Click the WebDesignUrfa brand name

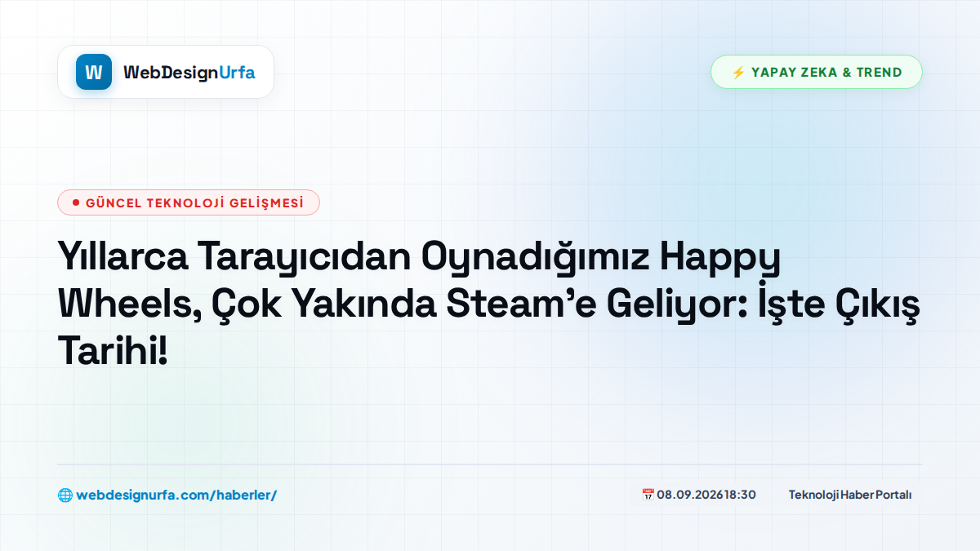click(x=189, y=72)
